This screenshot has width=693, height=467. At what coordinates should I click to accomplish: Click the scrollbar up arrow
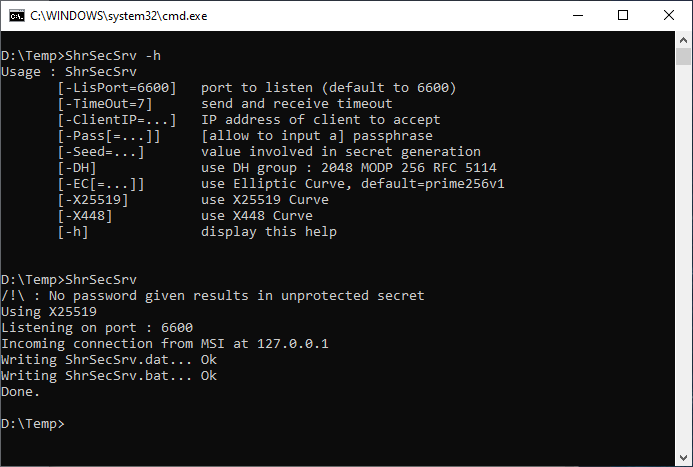click(683, 40)
